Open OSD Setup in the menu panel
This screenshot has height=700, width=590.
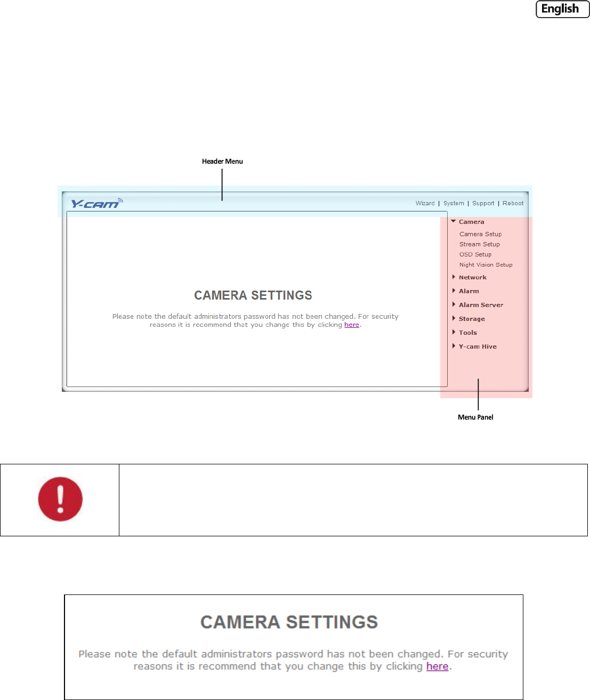475,254
